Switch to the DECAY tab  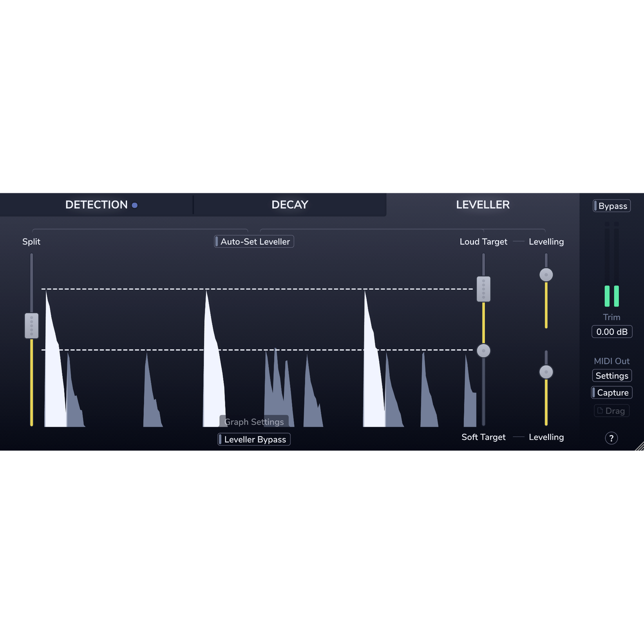290,205
